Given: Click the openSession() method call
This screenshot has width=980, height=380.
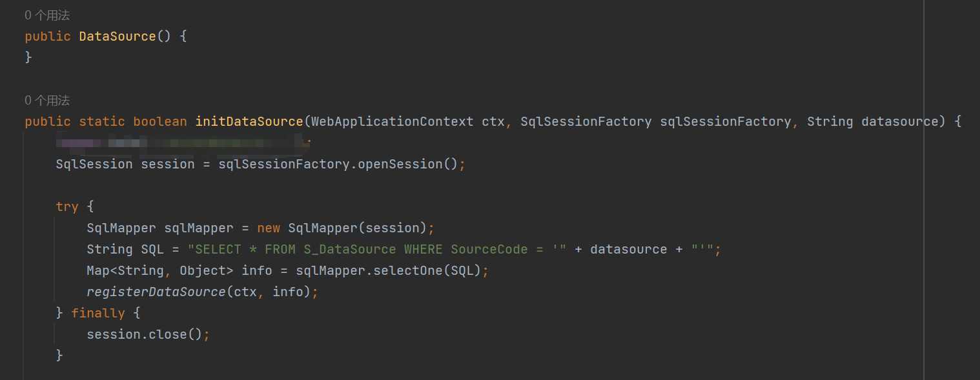Looking at the screenshot, I should (x=408, y=165).
